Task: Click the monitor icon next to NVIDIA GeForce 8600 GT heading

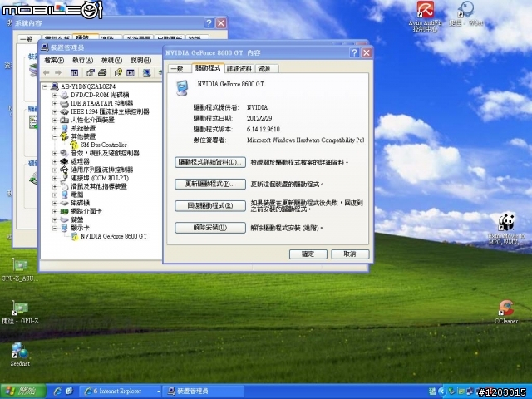Action: [x=182, y=88]
